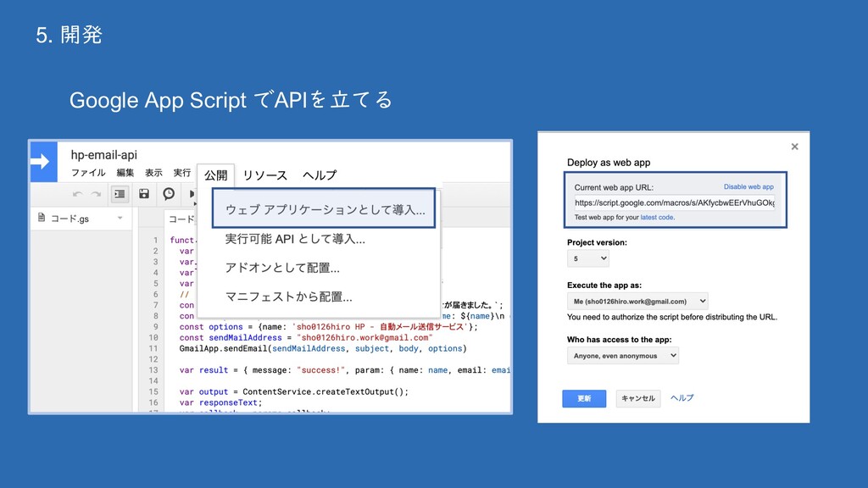Image resolution: width=868 pixels, height=488 pixels.
Task: Open the 表示 menu
Action: point(153,173)
